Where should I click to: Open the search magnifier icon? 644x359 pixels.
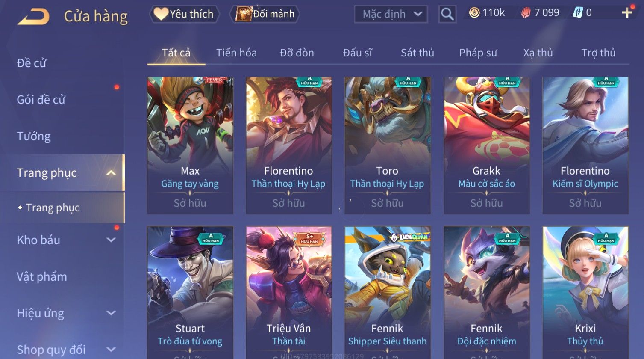[447, 14]
